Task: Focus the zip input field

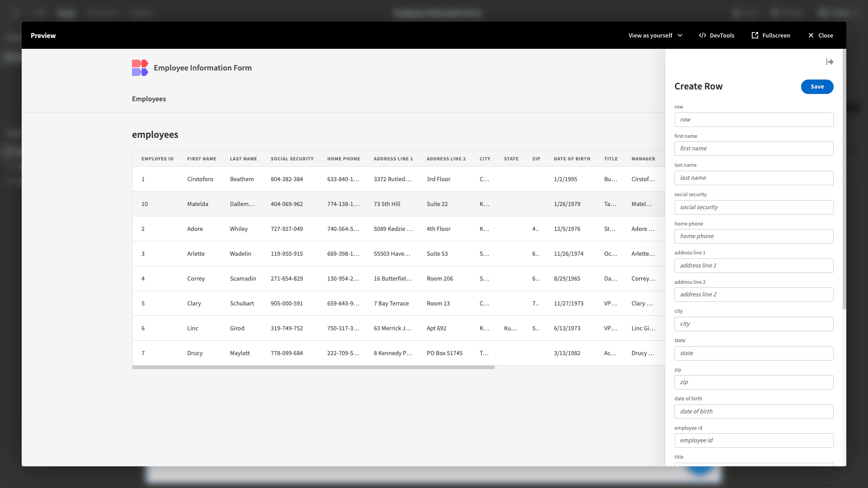Action: [x=754, y=382]
